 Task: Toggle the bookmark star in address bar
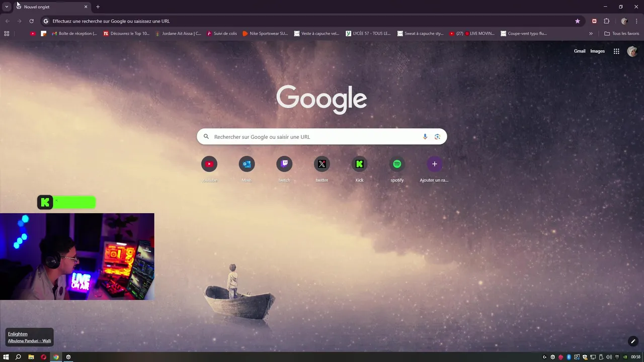click(578, 21)
